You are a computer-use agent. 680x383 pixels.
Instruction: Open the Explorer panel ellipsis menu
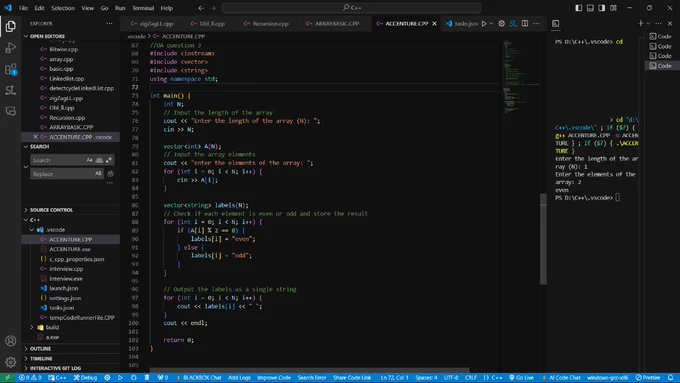[109, 23]
